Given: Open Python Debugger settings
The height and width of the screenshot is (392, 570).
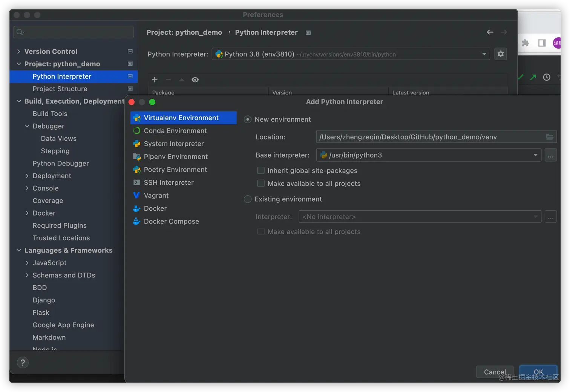Looking at the screenshot, I should point(61,163).
